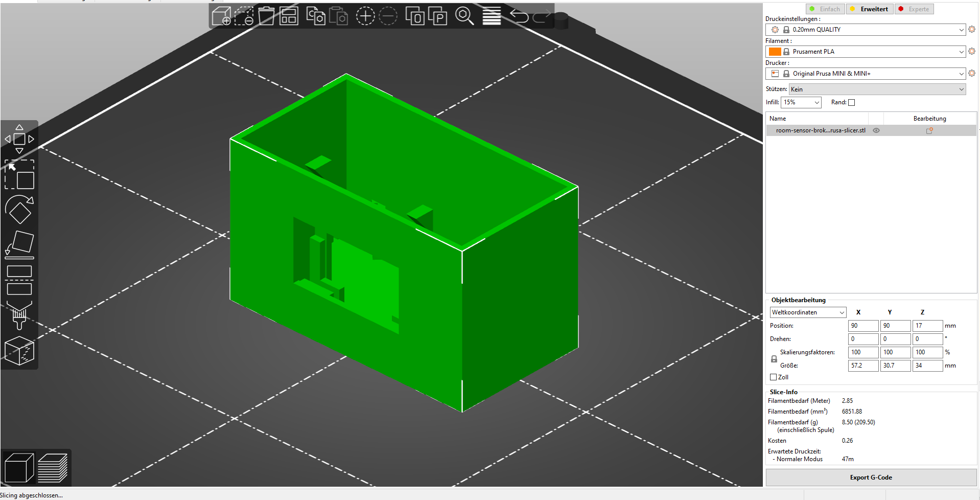Toggle the Rand checkbox
The height and width of the screenshot is (500, 980).
pyautogui.click(x=851, y=103)
